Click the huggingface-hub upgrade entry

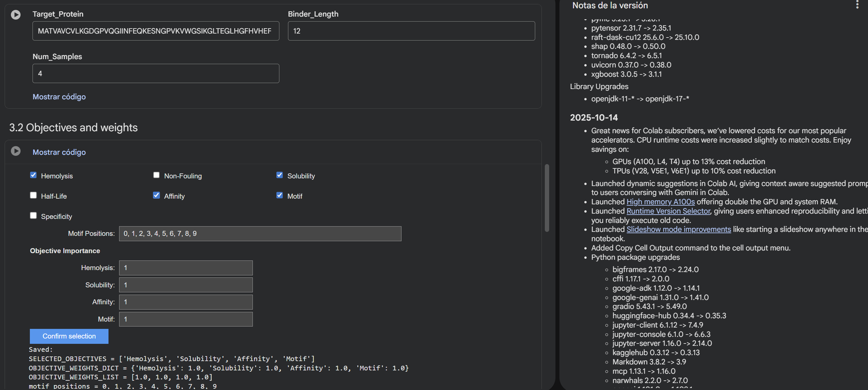tap(669, 316)
